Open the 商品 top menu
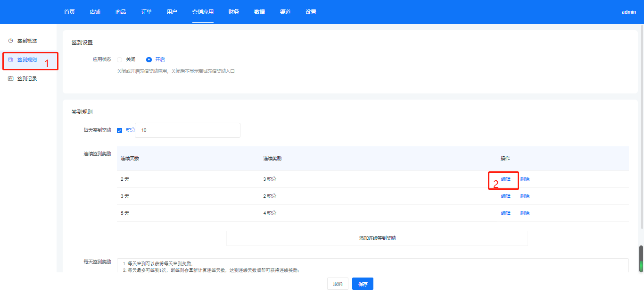The image size is (644, 295). (x=121, y=12)
